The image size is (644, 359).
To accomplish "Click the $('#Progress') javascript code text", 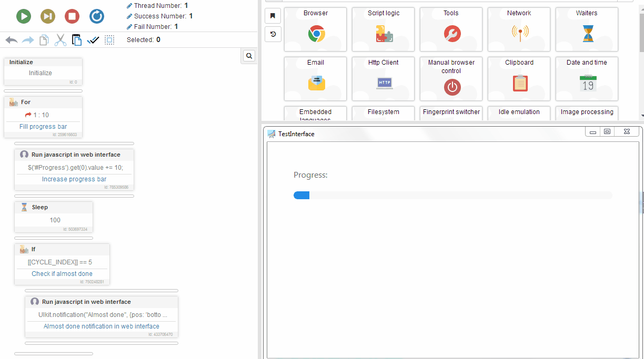I will [x=75, y=168].
